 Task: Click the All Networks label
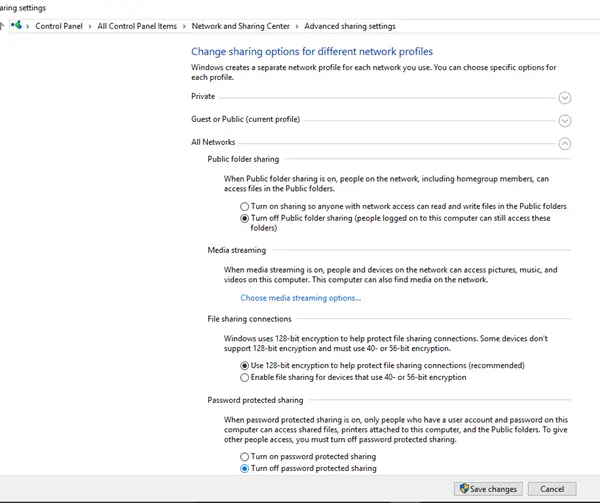(213, 142)
